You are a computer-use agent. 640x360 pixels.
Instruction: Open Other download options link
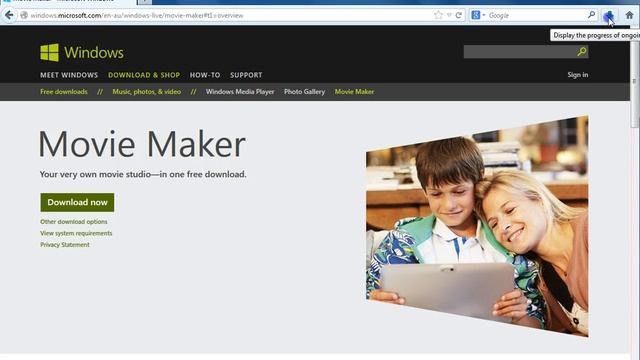pos(73,222)
